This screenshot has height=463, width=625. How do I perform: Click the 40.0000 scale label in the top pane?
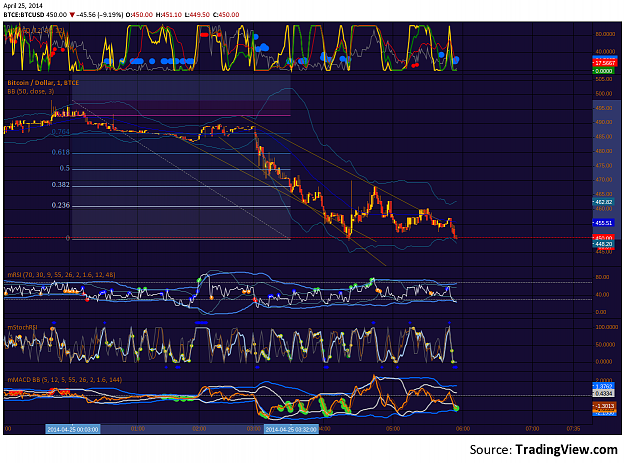(605, 51)
